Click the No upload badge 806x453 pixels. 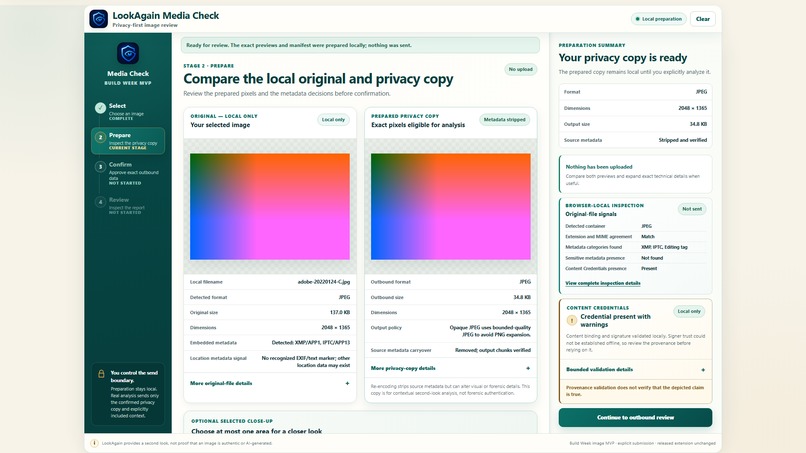tap(521, 69)
